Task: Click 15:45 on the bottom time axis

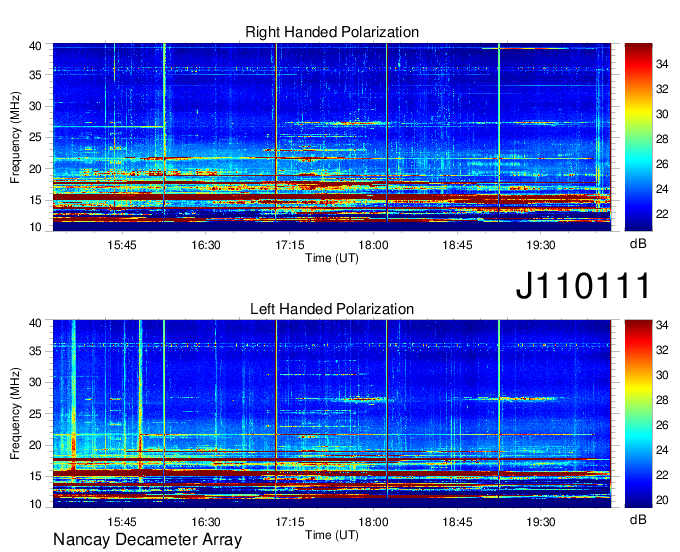Action: point(122,522)
